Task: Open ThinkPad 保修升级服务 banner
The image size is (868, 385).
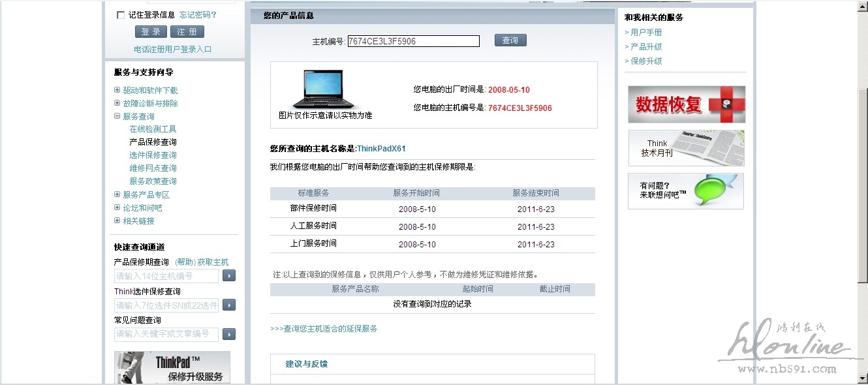Action: click(172, 368)
